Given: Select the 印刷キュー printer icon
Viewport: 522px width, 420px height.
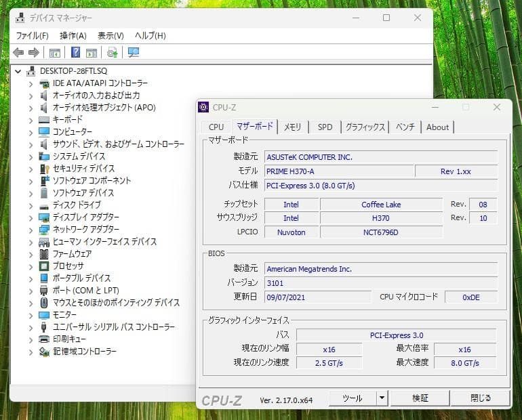Looking at the screenshot, I should coord(44,339).
